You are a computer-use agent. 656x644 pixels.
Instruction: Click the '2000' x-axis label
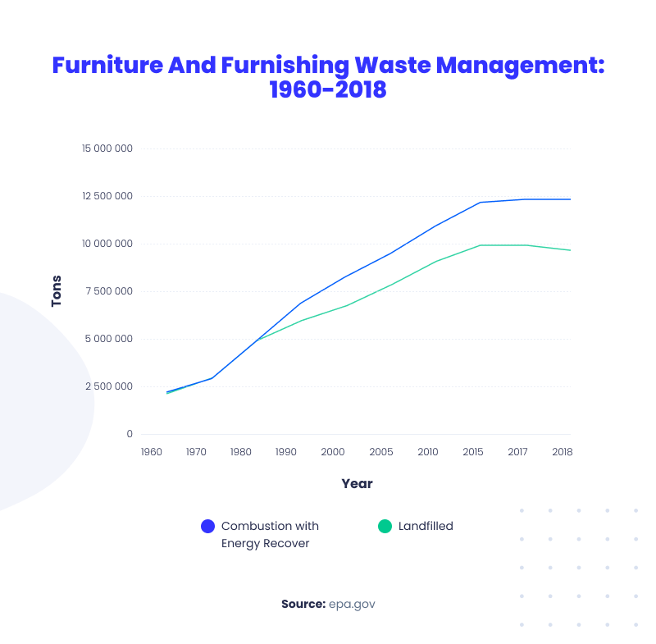(333, 452)
